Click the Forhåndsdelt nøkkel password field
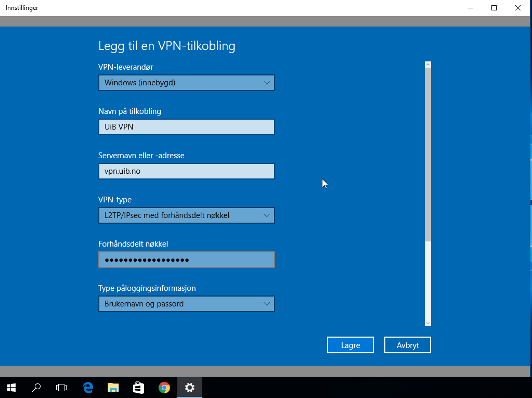This screenshot has width=532, height=398. point(186,260)
